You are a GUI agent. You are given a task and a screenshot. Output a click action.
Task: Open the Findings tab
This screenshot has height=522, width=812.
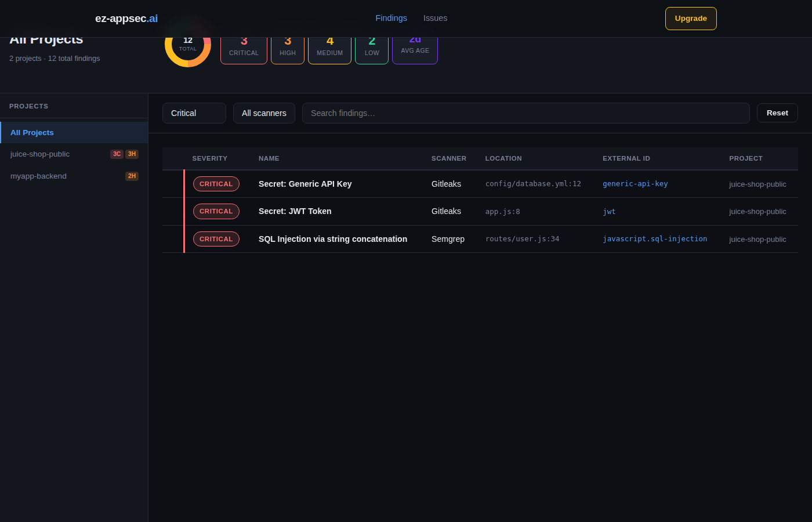(391, 18)
